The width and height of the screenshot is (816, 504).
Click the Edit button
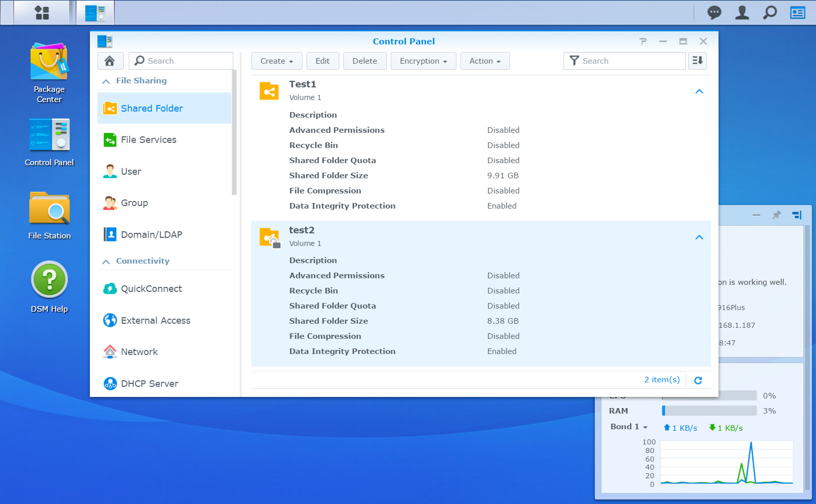pyautogui.click(x=323, y=61)
